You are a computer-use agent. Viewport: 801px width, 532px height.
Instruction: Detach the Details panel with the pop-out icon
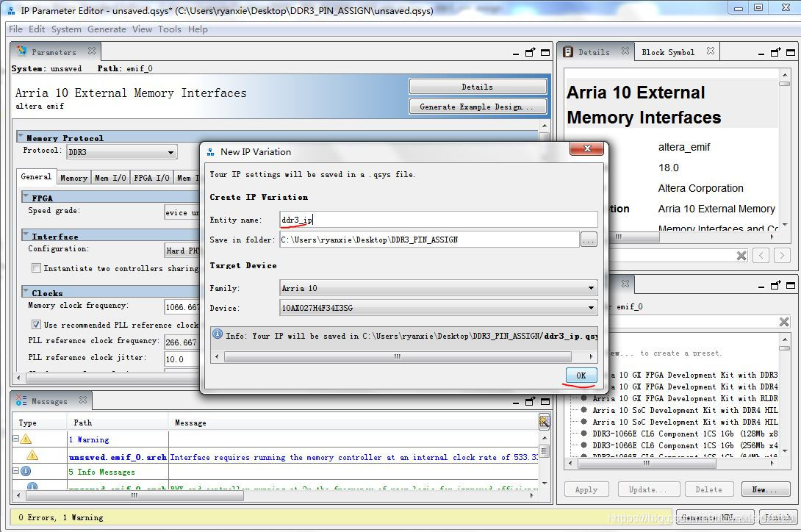[776, 52]
